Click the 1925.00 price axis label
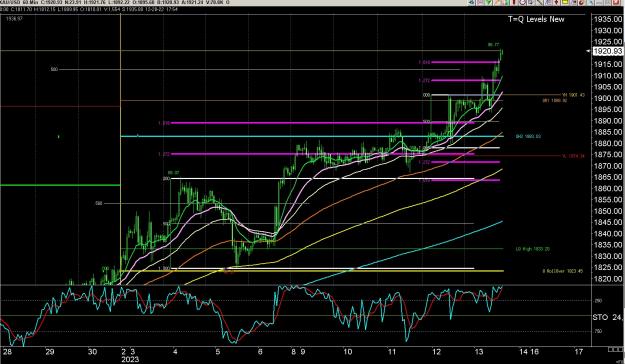 (x=608, y=41)
